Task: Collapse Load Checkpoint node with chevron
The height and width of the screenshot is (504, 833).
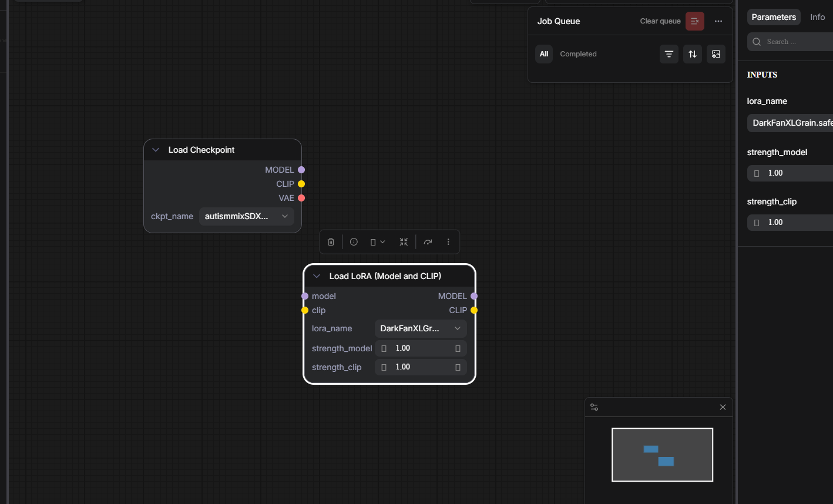Action: (156, 150)
